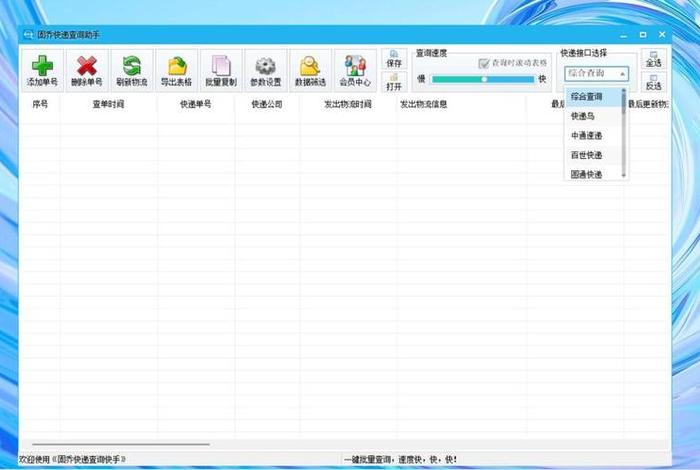Maximize the application window
Image resolution: width=700 pixels, height=470 pixels.
click(x=643, y=34)
